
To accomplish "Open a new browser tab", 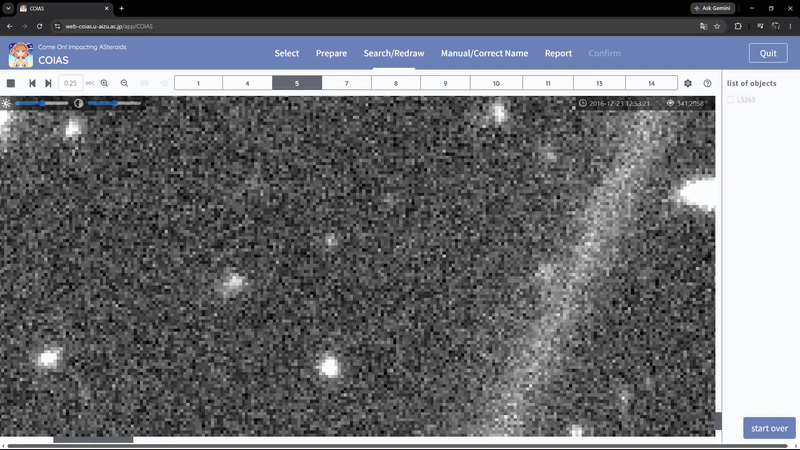I will (121, 8).
